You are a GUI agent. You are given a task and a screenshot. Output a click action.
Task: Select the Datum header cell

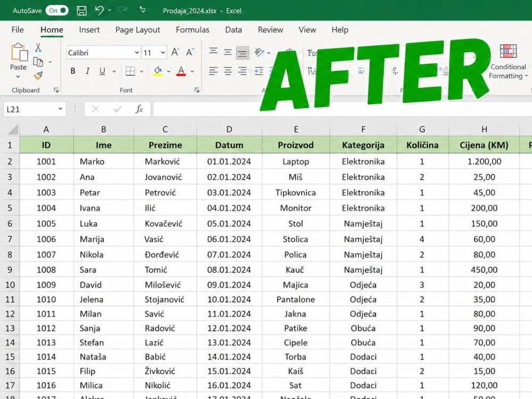(x=229, y=145)
